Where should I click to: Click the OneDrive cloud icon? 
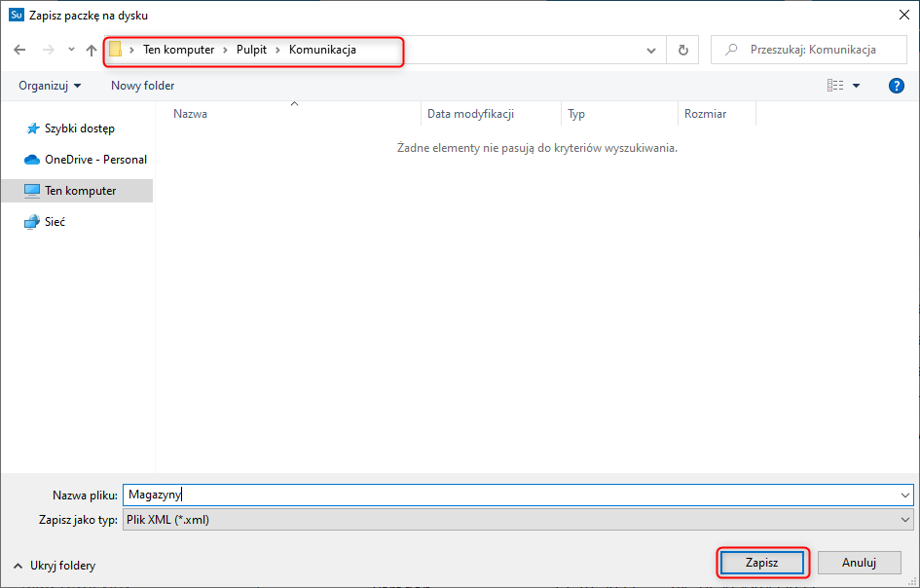point(32,160)
